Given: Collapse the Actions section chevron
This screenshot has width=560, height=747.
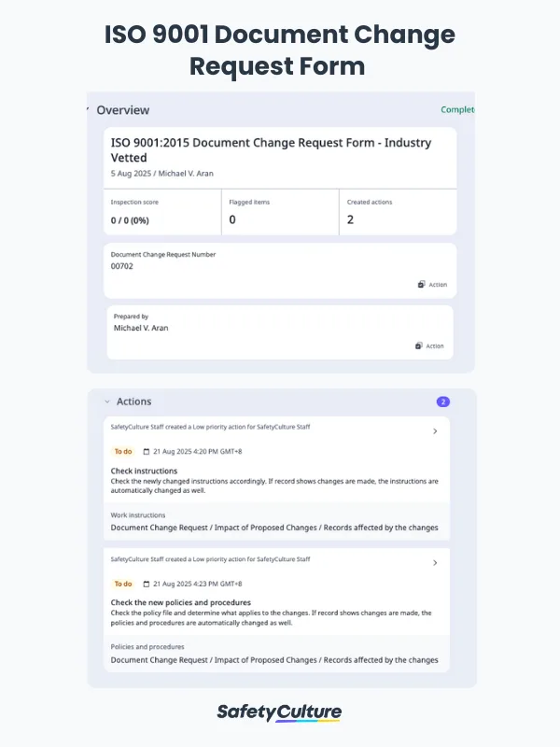Looking at the screenshot, I should tap(106, 402).
